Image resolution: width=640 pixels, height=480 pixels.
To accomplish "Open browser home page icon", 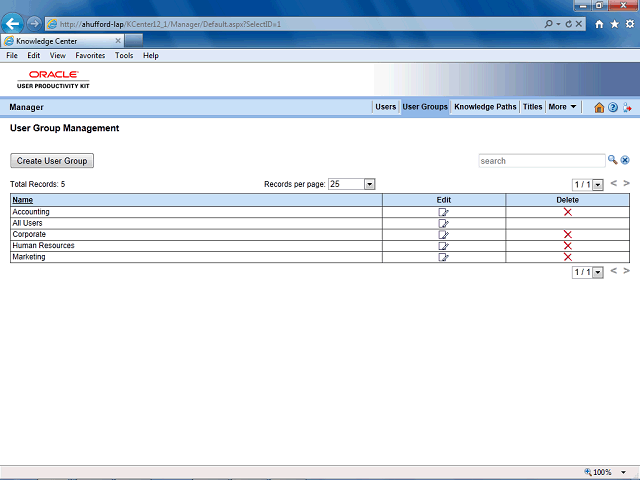I will coord(599,24).
